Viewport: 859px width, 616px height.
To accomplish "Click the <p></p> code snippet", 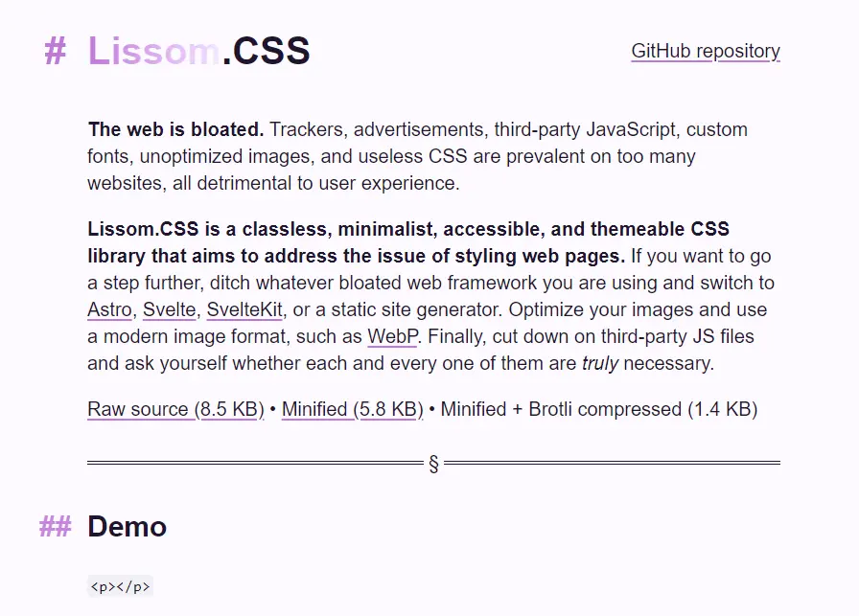I will tap(120, 587).
